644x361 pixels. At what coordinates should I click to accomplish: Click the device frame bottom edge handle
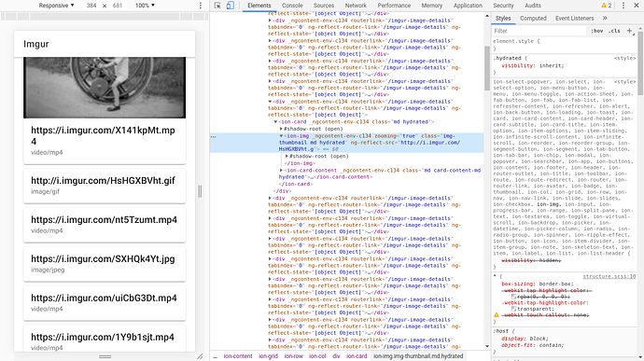tap(105, 356)
